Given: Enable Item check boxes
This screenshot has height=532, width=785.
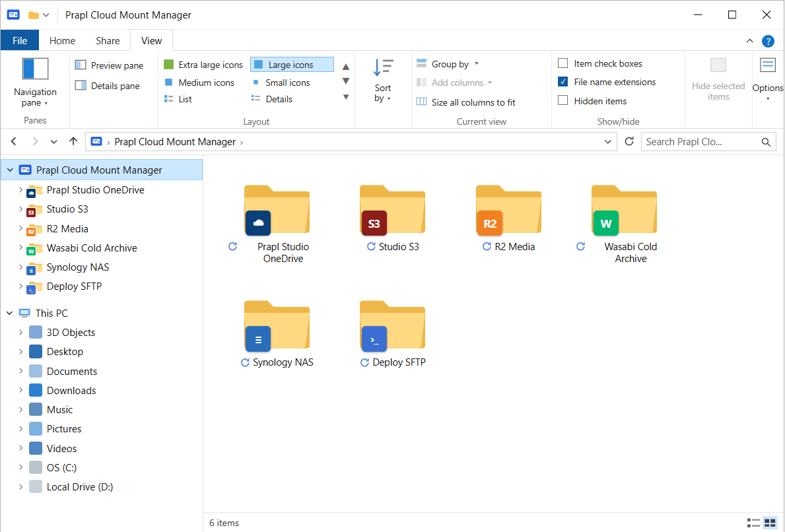Looking at the screenshot, I should [x=563, y=63].
